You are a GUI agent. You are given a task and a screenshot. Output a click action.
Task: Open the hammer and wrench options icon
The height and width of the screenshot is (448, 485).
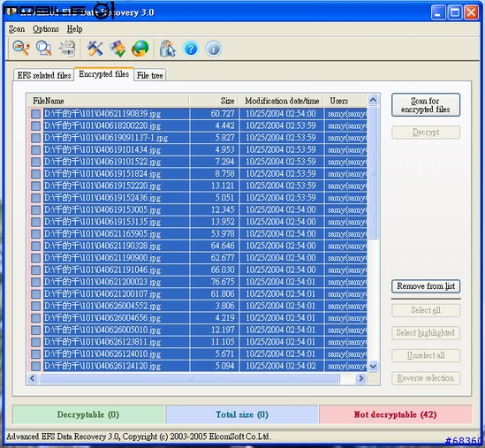(x=95, y=49)
